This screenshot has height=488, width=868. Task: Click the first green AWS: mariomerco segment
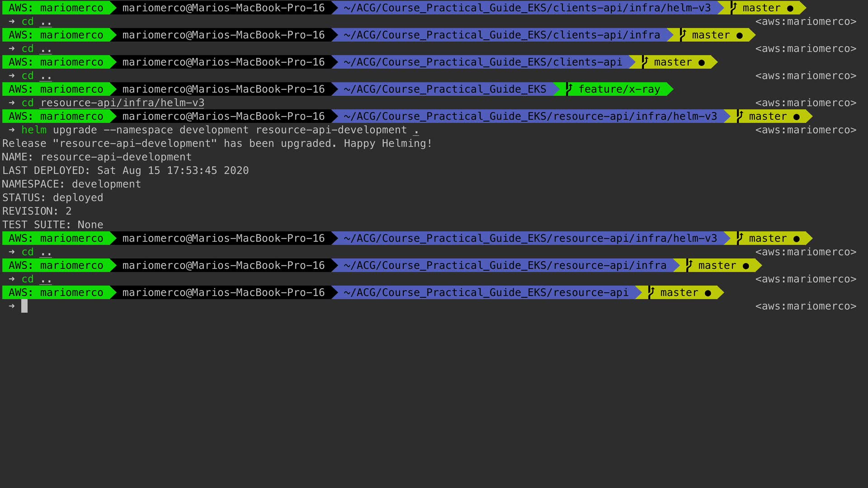56,8
